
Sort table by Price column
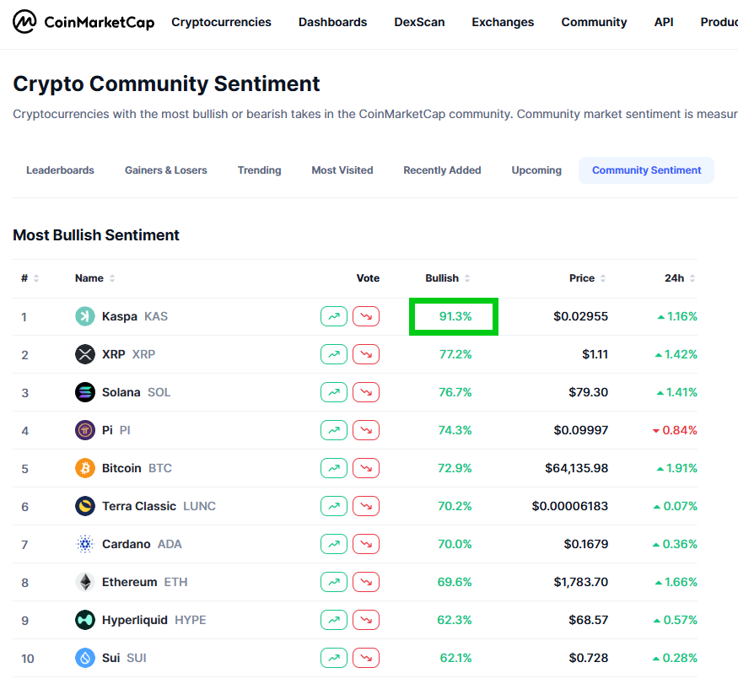pyautogui.click(x=587, y=278)
